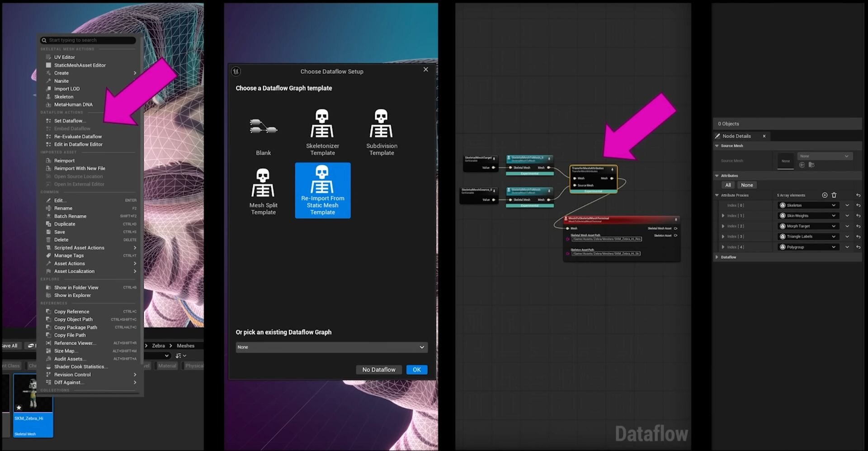868x451 pixels.
Task: Open the Triangle Labels attribute proxy dropdown
Action: (807, 237)
